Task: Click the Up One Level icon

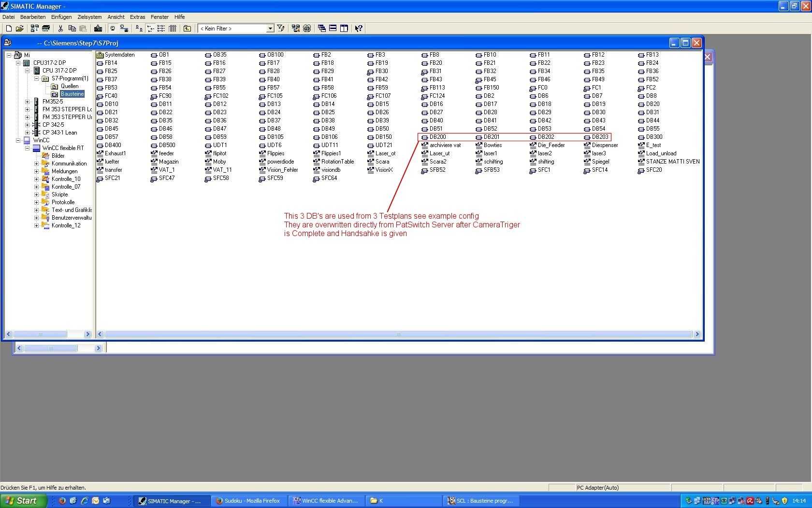Action: click(188, 29)
